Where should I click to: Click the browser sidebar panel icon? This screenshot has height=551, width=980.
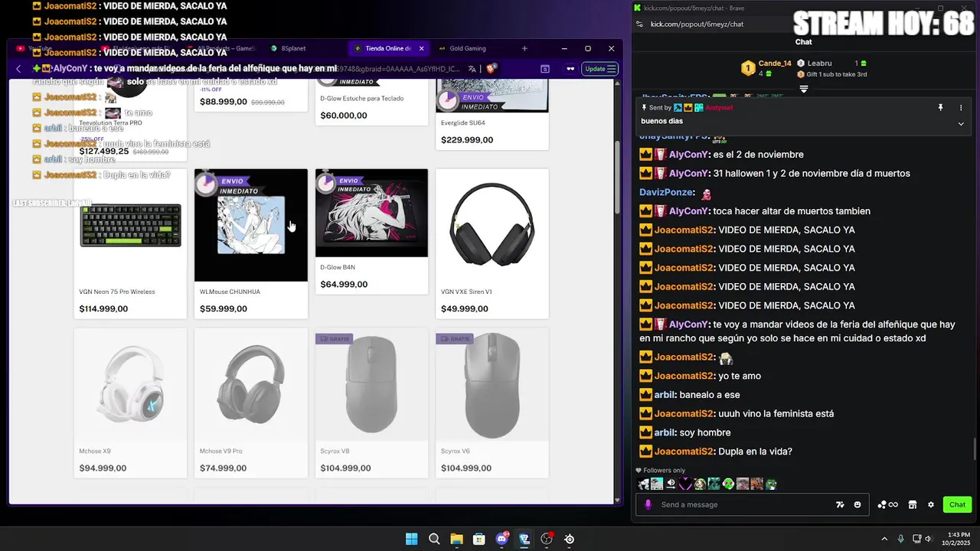pos(545,69)
